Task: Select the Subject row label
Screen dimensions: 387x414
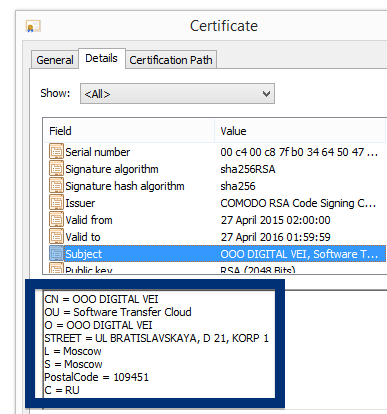Action: 83,254
